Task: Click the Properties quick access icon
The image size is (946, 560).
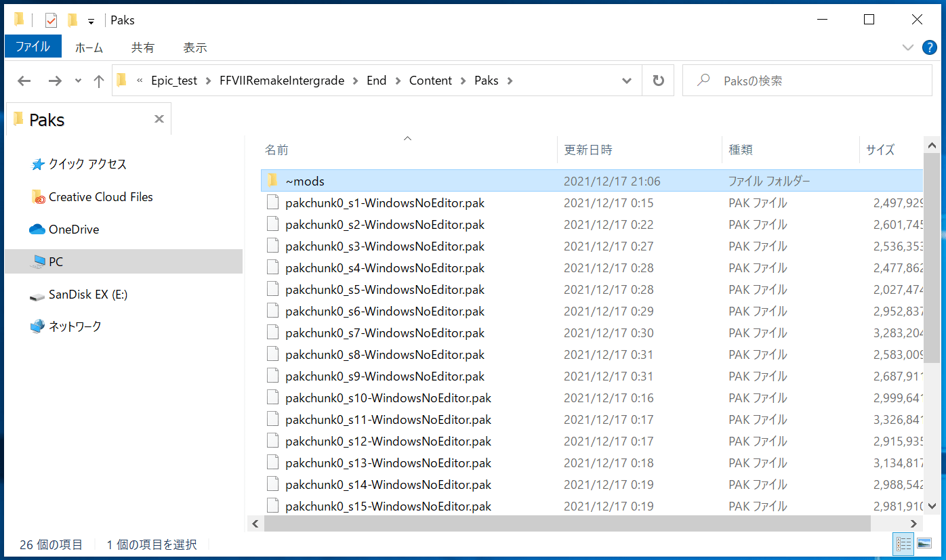Action: click(x=51, y=20)
